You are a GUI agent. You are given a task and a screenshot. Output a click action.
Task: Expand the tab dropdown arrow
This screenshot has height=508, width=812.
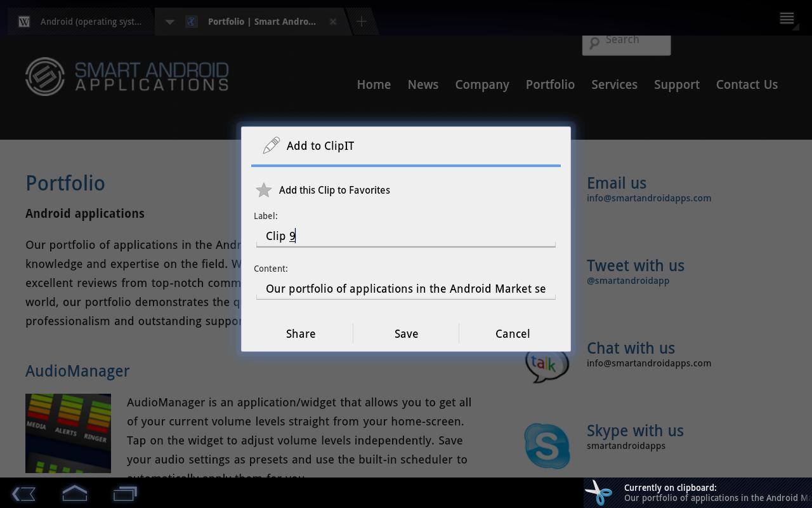point(169,22)
